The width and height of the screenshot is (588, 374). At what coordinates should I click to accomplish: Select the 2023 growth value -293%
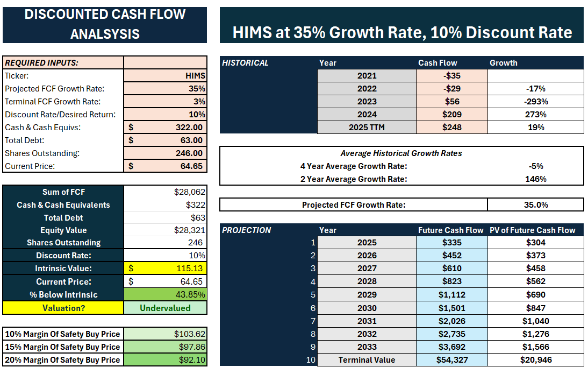pyautogui.click(x=536, y=101)
